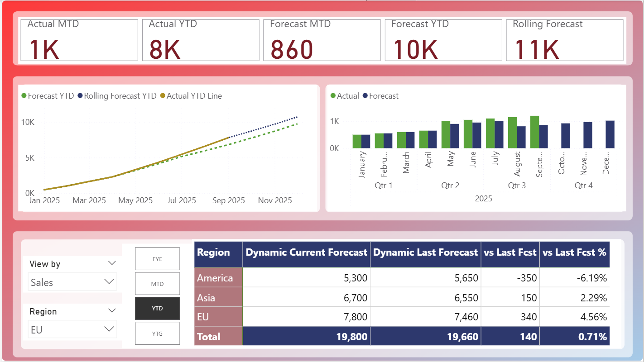The image size is (644, 362).
Task: Click the 0.71% total variance percentage
Action: click(x=592, y=337)
